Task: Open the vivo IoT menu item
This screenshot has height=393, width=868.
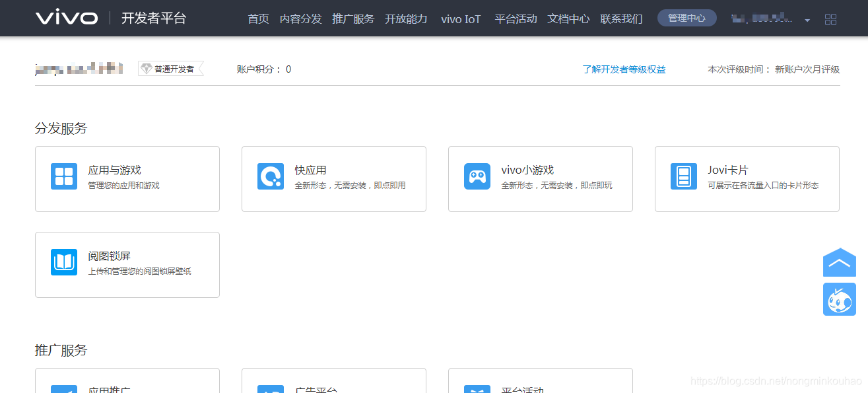Action: tap(461, 18)
